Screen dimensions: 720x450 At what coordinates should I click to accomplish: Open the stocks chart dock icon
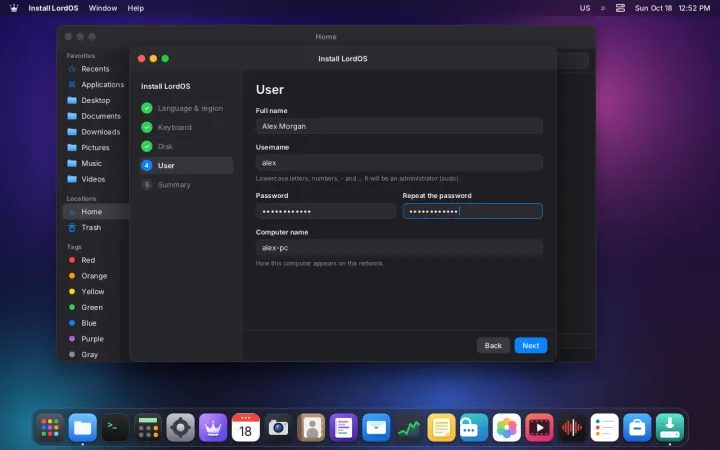pyautogui.click(x=409, y=428)
